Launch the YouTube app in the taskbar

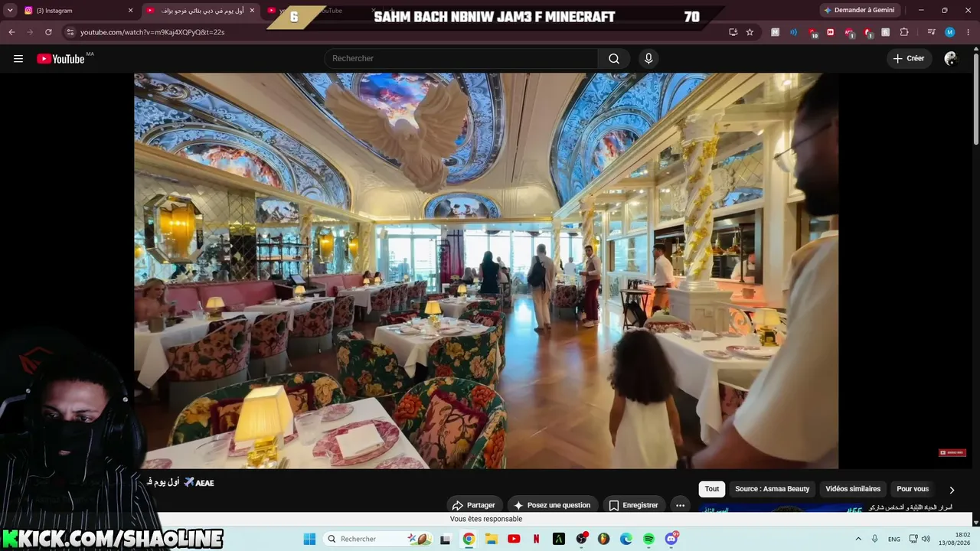click(x=514, y=539)
